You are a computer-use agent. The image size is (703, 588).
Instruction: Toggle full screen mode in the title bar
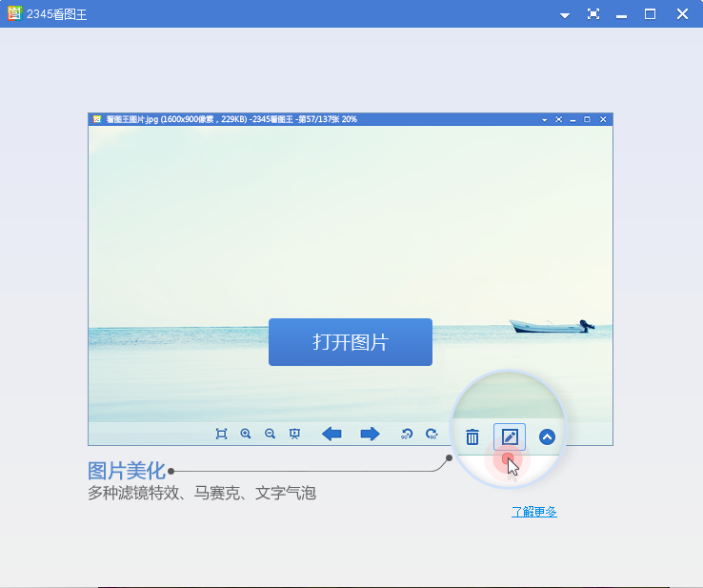(x=593, y=14)
